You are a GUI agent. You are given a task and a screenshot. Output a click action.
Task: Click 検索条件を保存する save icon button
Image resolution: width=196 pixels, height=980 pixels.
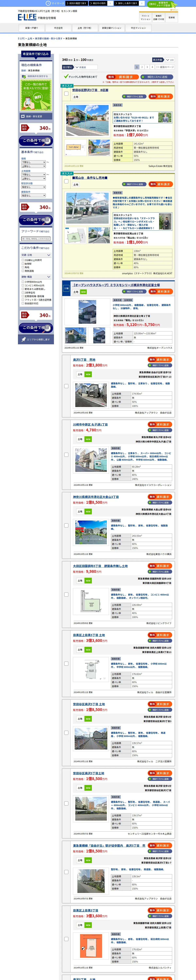click(x=36, y=76)
